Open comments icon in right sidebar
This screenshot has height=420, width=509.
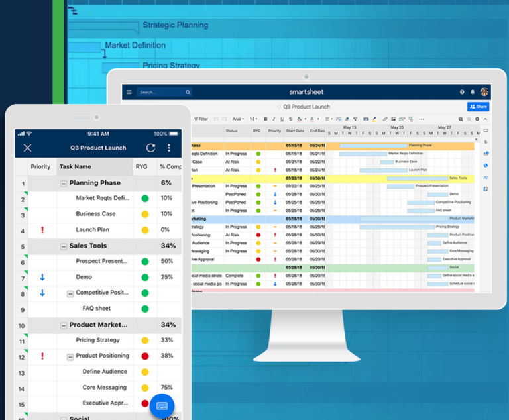pos(486,131)
